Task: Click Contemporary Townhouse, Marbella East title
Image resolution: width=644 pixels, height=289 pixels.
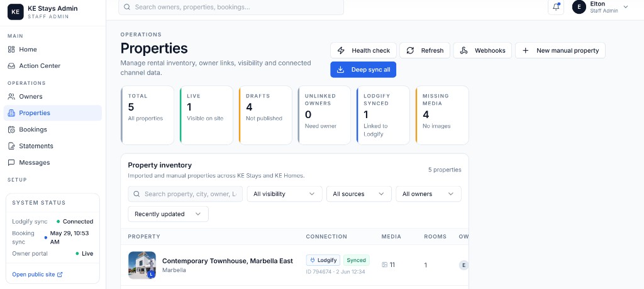Action: pos(228,261)
